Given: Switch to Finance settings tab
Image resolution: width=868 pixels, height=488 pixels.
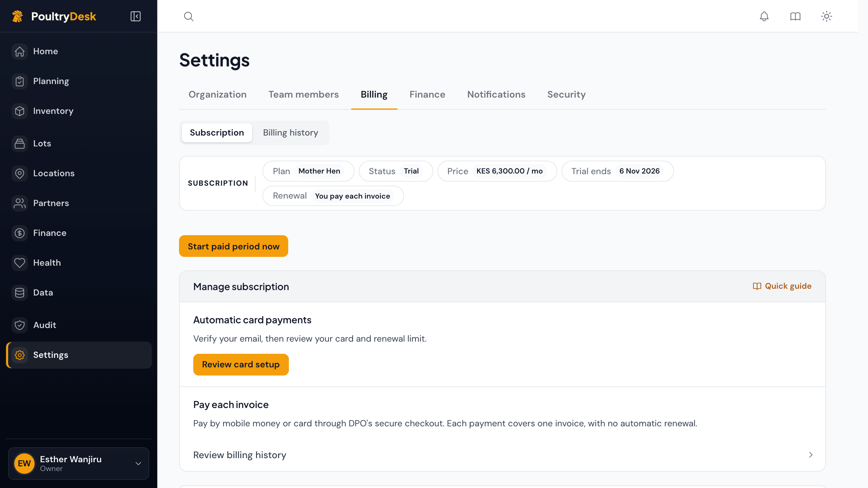Looking at the screenshot, I should (x=427, y=95).
